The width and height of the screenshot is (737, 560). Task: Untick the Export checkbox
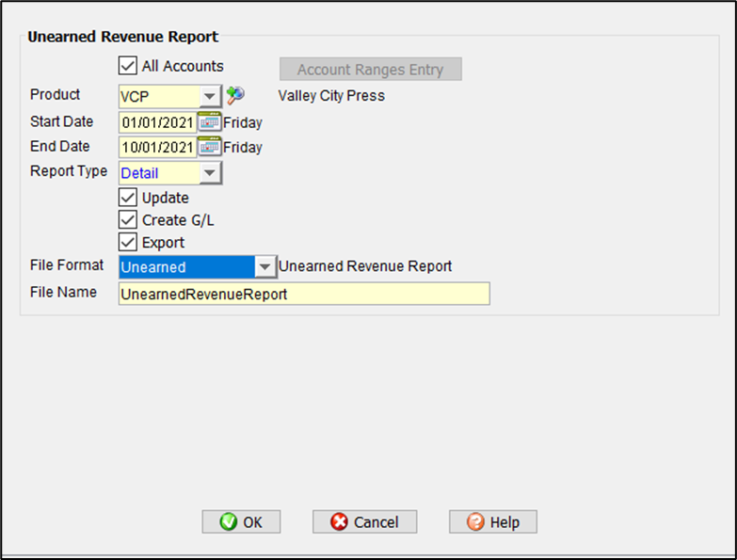pyautogui.click(x=128, y=242)
